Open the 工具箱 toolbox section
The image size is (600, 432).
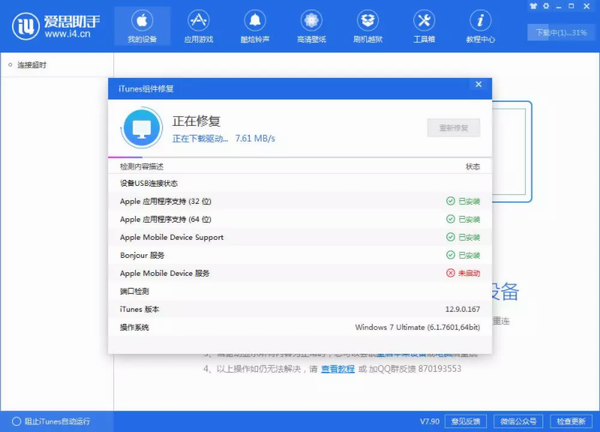[424, 26]
